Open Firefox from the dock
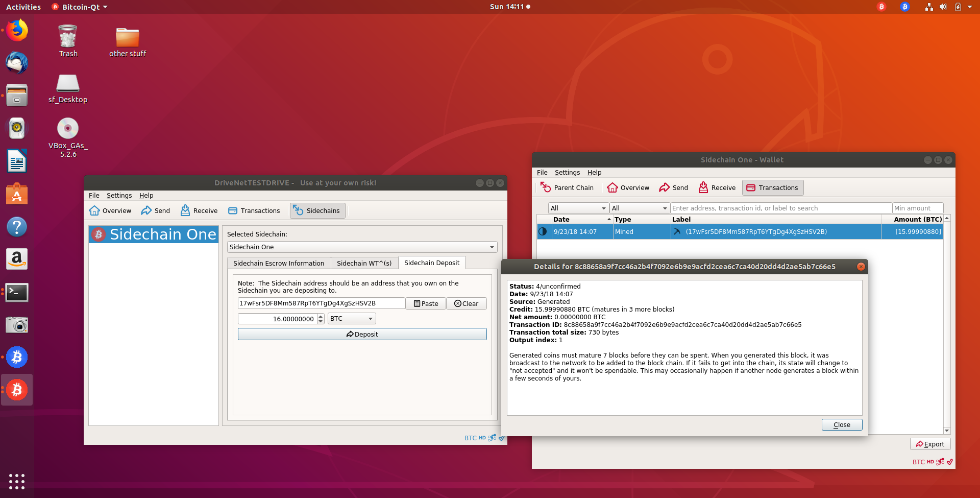This screenshot has width=980, height=498. click(17, 30)
